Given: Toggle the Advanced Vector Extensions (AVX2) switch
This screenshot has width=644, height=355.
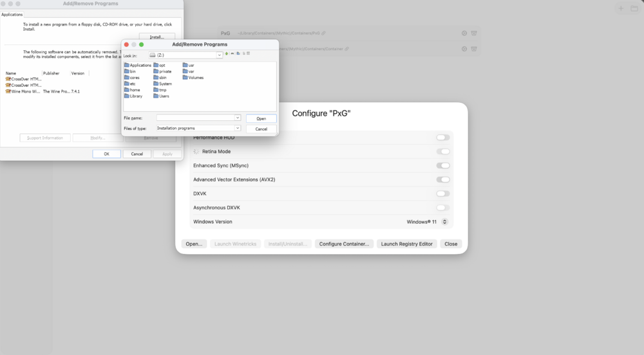Looking at the screenshot, I should [443, 179].
